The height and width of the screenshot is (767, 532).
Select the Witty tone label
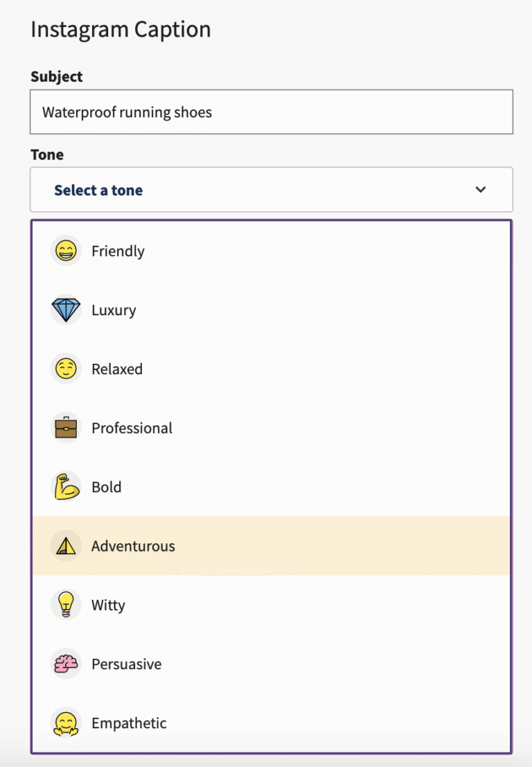click(x=108, y=605)
